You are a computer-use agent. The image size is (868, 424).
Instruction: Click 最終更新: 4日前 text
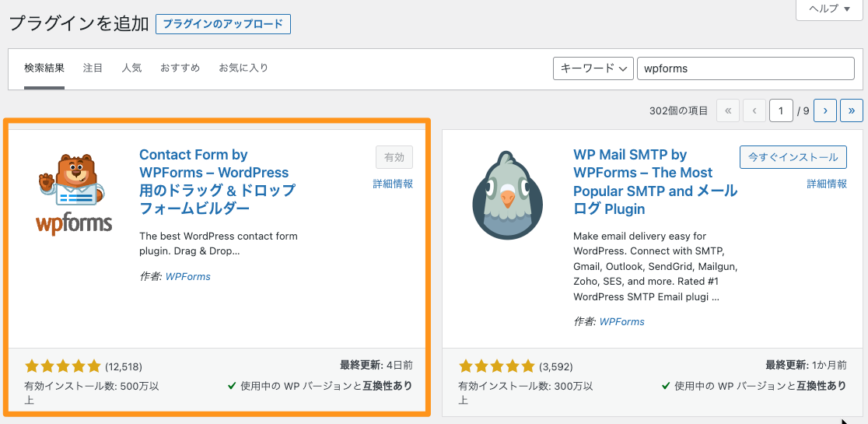pyautogui.click(x=376, y=366)
